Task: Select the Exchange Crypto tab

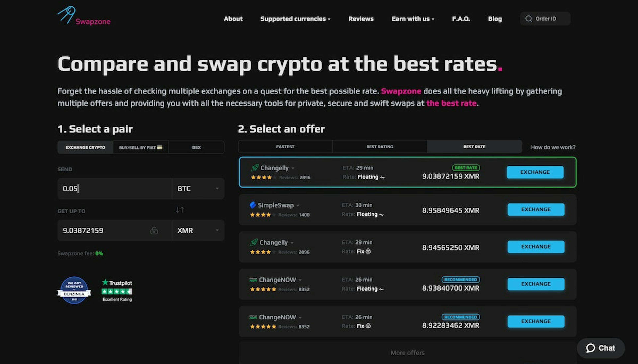Action: tap(85, 147)
